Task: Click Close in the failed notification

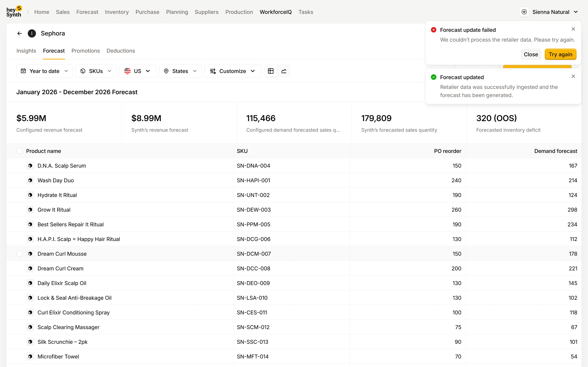Action: click(531, 54)
